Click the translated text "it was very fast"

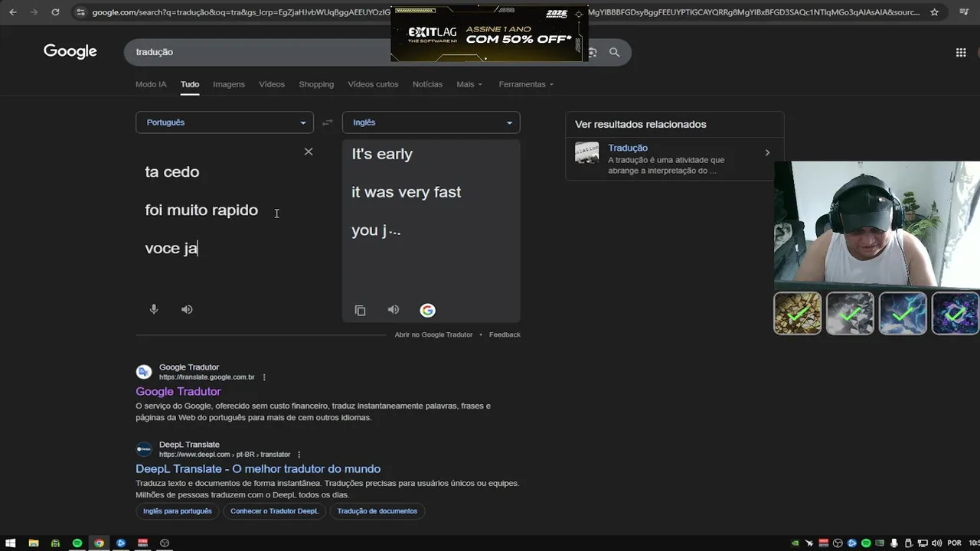pos(407,192)
